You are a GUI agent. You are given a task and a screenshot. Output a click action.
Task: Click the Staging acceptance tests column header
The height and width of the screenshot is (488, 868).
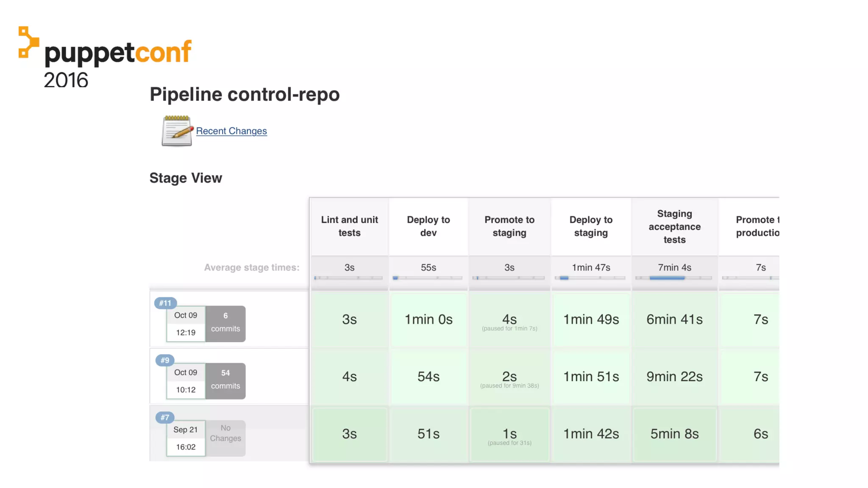point(674,227)
